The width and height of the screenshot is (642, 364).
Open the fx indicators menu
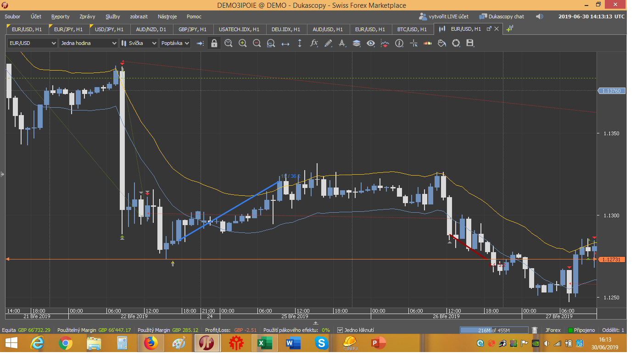tap(314, 43)
